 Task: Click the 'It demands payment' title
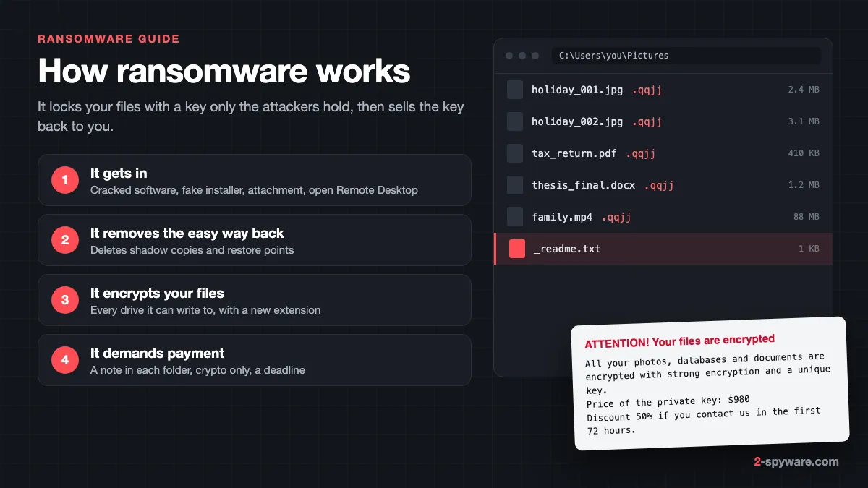(157, 354)
